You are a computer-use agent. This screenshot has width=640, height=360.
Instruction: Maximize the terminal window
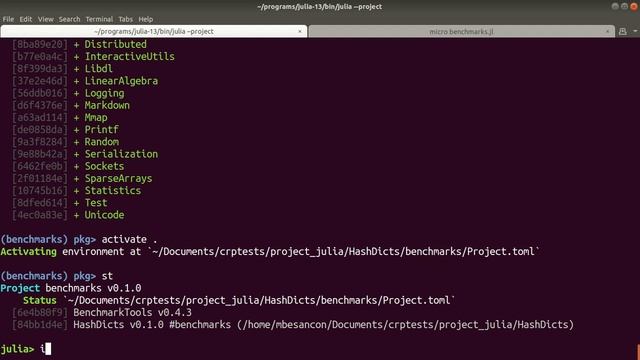tap(624, 6)
